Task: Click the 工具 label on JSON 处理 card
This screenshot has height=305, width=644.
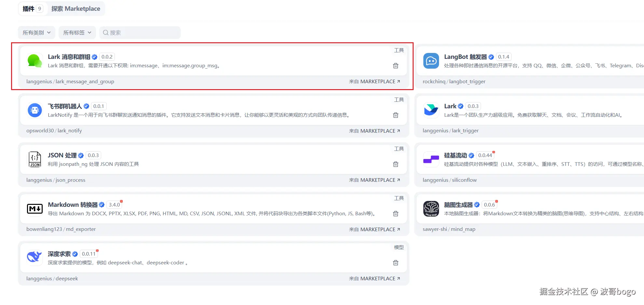Action: point(399,149)
